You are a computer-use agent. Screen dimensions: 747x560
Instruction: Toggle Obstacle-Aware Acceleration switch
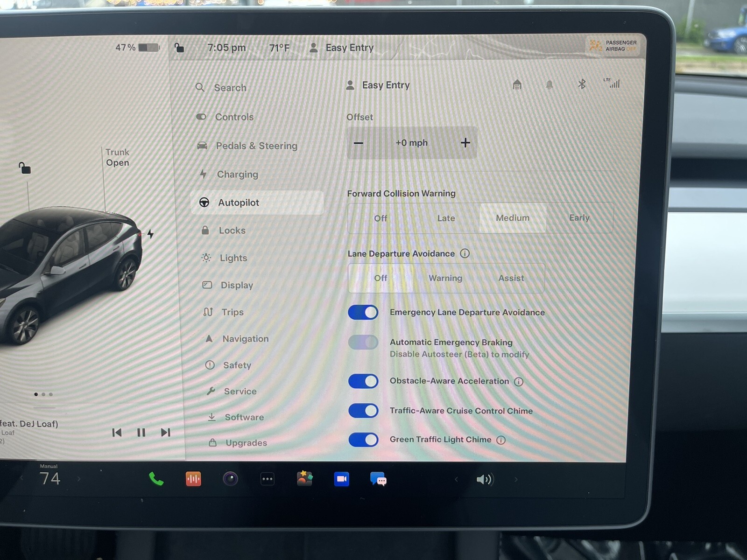(x=363, y=381)
